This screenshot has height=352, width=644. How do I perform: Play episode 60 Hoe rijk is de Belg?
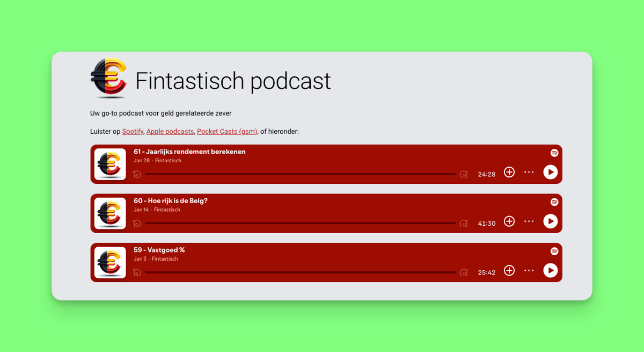(550, 221)
